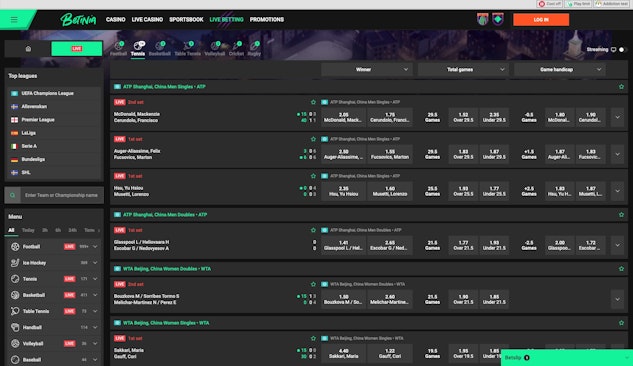This screenshot has height=366, width=633.
Task: Select the Basketball sport icon in top carousel
Action: 159,48
